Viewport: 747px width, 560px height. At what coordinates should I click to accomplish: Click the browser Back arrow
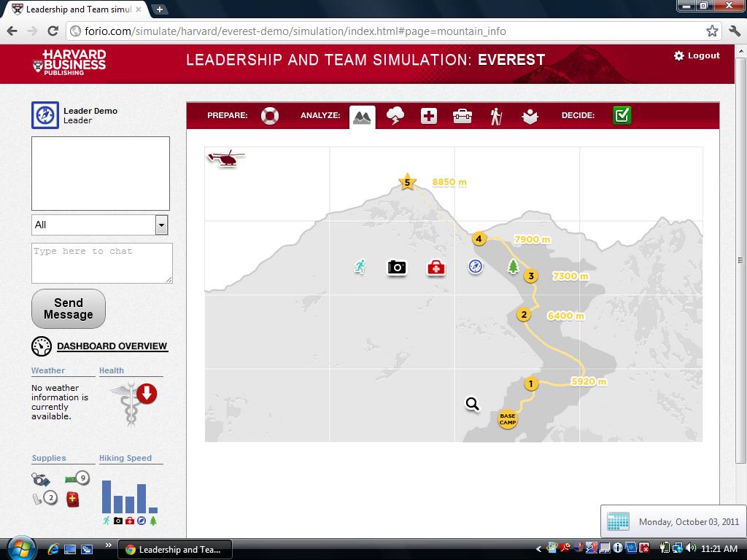12,31
